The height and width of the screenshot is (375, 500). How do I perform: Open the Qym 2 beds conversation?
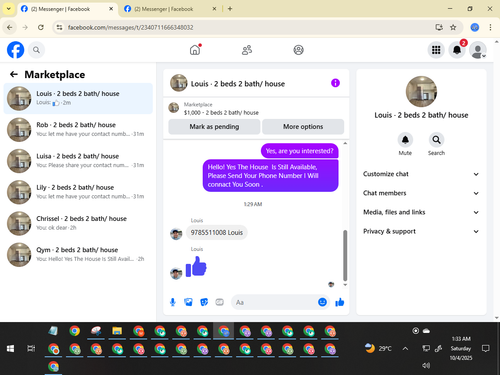(78, 254)
